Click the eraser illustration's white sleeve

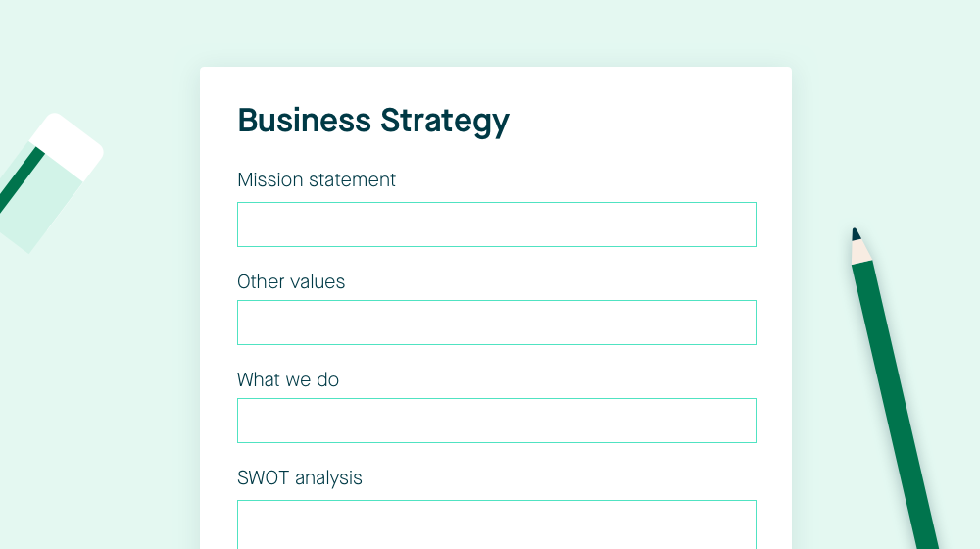(x=67, y=145)
